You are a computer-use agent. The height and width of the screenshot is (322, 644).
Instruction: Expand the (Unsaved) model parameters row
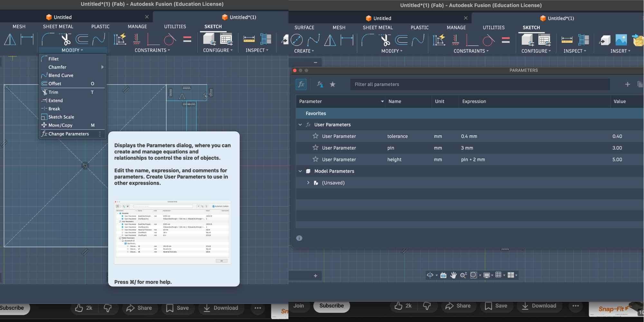click(x=308, y=183)
